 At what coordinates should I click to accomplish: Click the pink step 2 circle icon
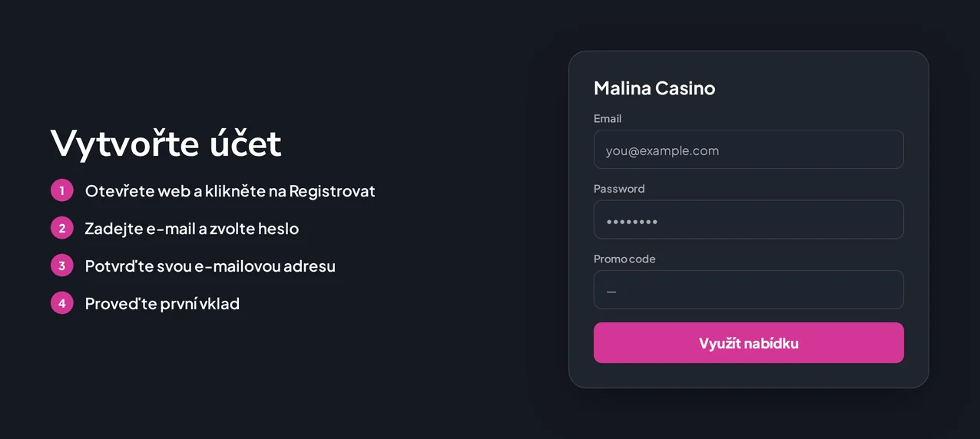point(62,228)
